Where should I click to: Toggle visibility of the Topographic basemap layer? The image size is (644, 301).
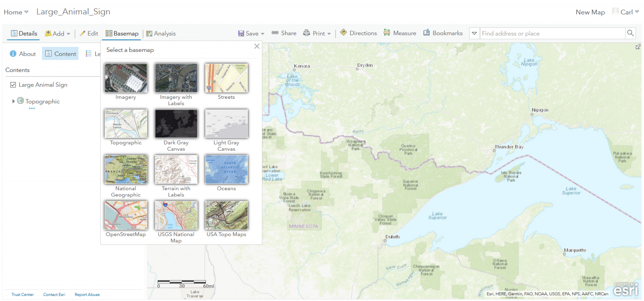[20, 101]
